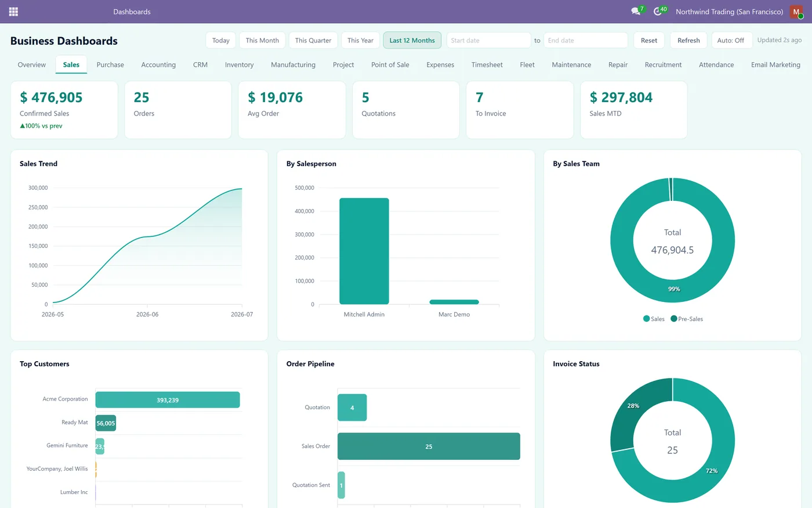Click the Marc Demo bar
Image resolution: width=812 pixels, height=508 pixels.
(454, 302)
